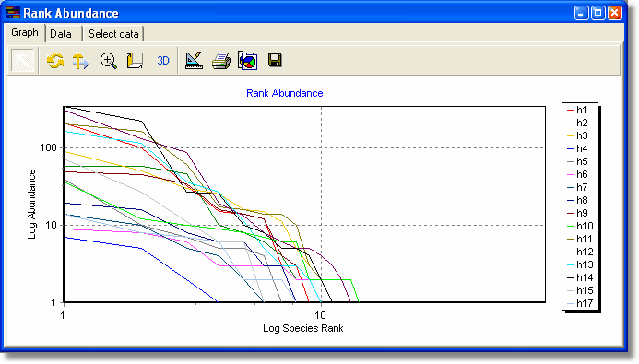Click the h15 legend entry
The height and width of the screenshot is (364, 639).
pos(580,290)
